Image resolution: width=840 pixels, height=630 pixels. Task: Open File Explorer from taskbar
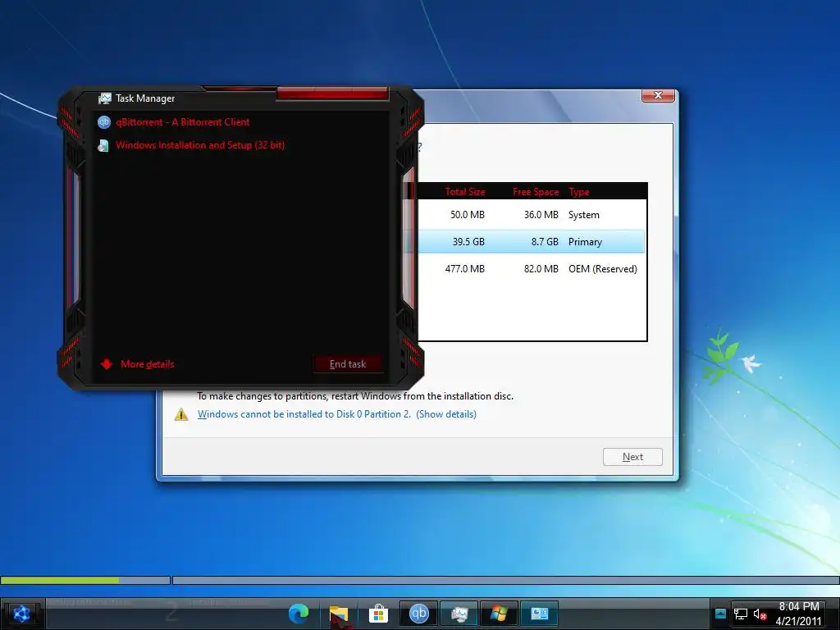339,614
